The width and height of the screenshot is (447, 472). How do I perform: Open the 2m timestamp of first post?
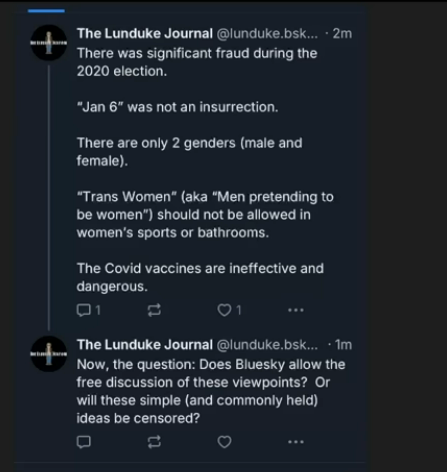point(342,34)
